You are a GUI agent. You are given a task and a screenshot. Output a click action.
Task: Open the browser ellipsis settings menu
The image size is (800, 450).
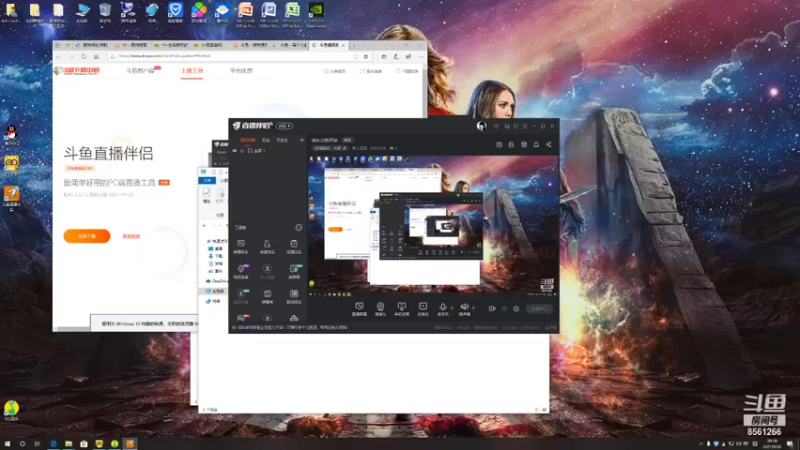pos(421,56)
